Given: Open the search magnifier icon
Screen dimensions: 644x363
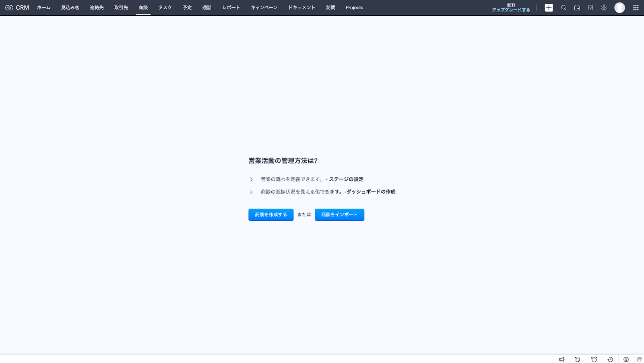Looking at the screenshot, I should pos(563,8).
